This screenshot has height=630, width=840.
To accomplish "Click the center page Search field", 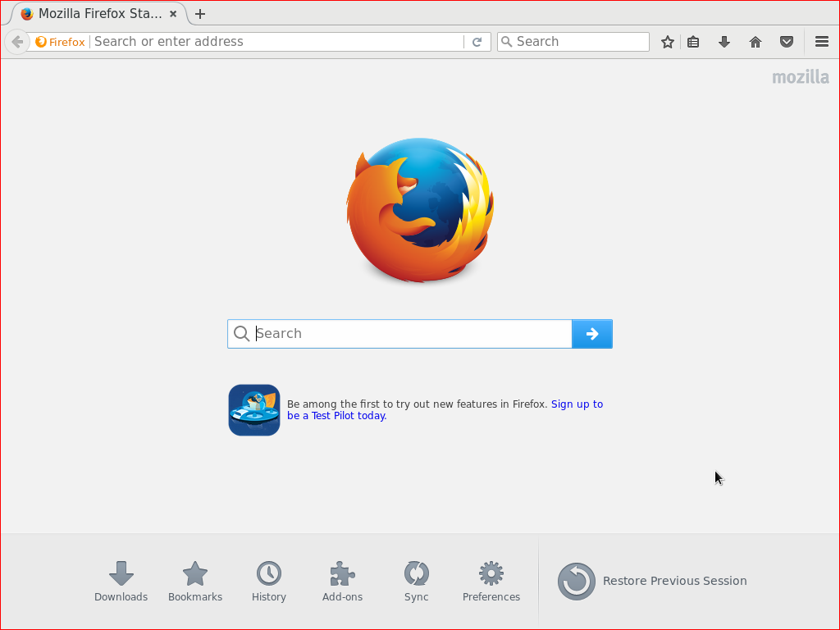I will (399, 334).
